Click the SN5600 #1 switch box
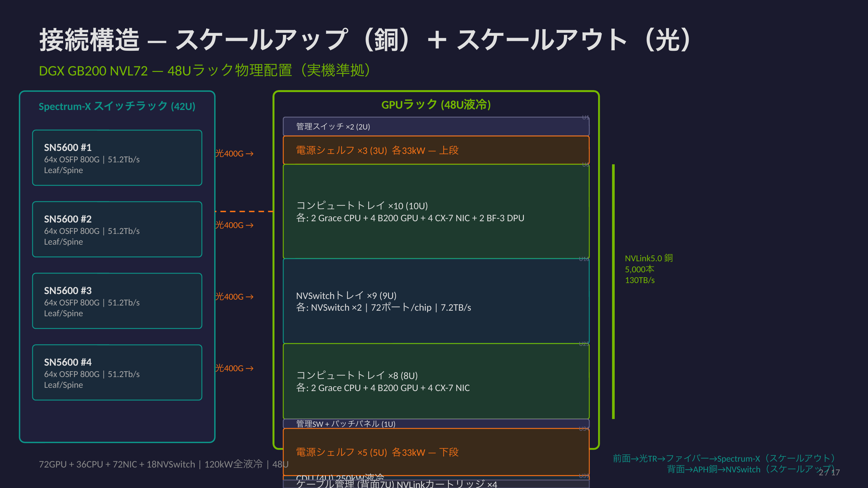The height and width of the screenshot is (488, 868). [117, 157]
